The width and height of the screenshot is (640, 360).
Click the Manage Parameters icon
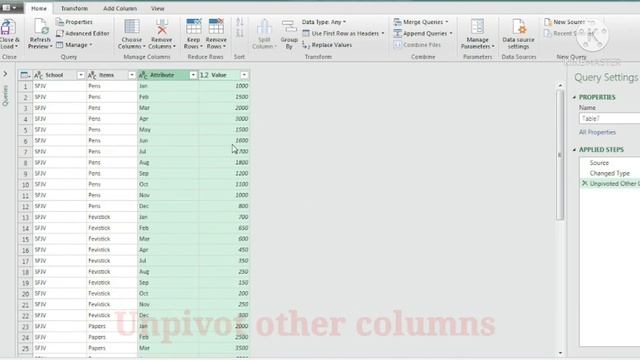477,27
